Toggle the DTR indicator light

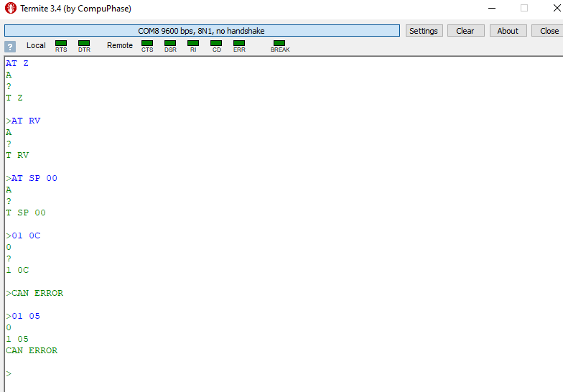coord(84,43)
